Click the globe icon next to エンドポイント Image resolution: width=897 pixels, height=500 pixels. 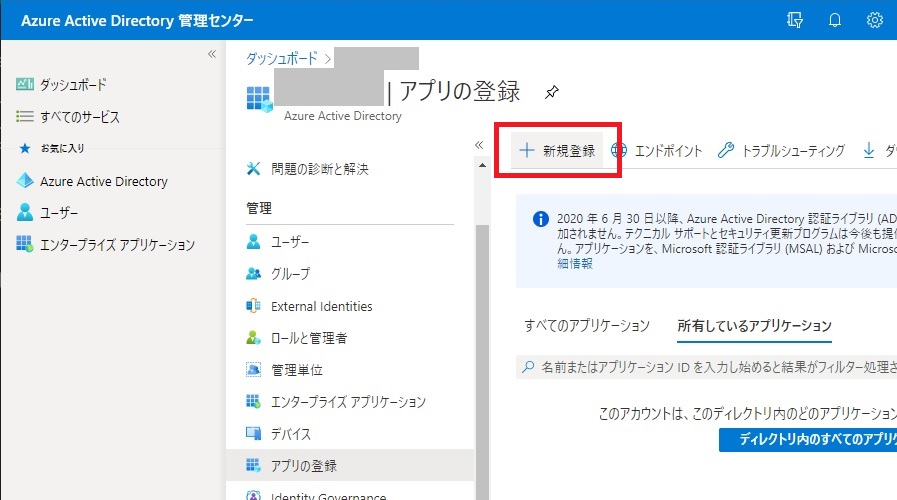pyautogui.click(x=618, y=150)
